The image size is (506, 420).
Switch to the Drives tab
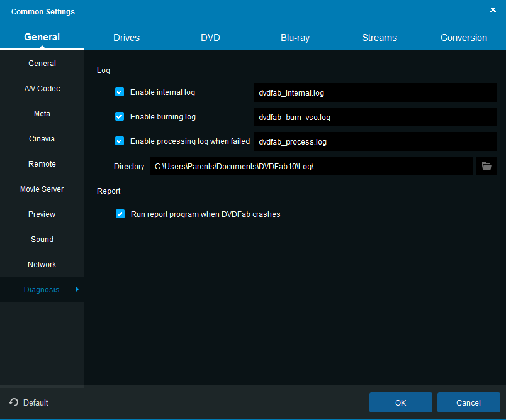(x=126, y=38)
